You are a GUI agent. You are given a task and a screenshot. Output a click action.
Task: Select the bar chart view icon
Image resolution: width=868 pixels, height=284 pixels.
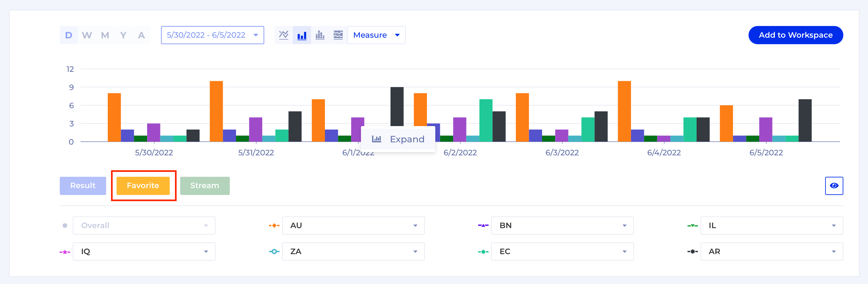click(302, 35)
